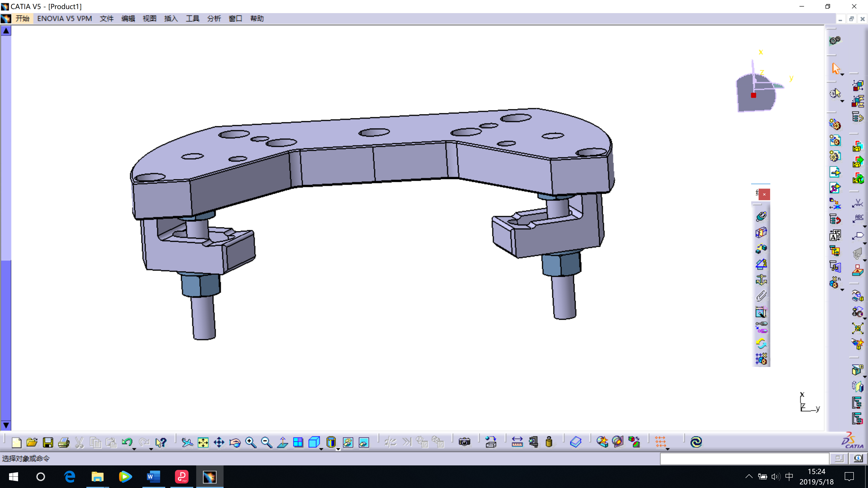This screenshot has width=868, height=488.
Task: Select the Pan view tool
Action: 219,442
